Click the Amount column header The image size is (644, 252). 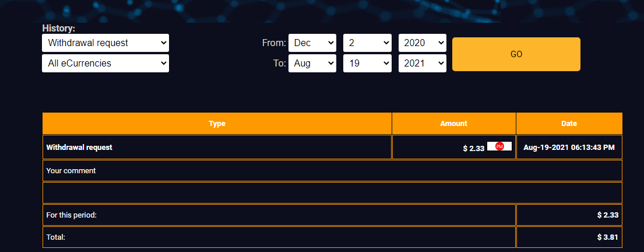(x=454, y=123)
